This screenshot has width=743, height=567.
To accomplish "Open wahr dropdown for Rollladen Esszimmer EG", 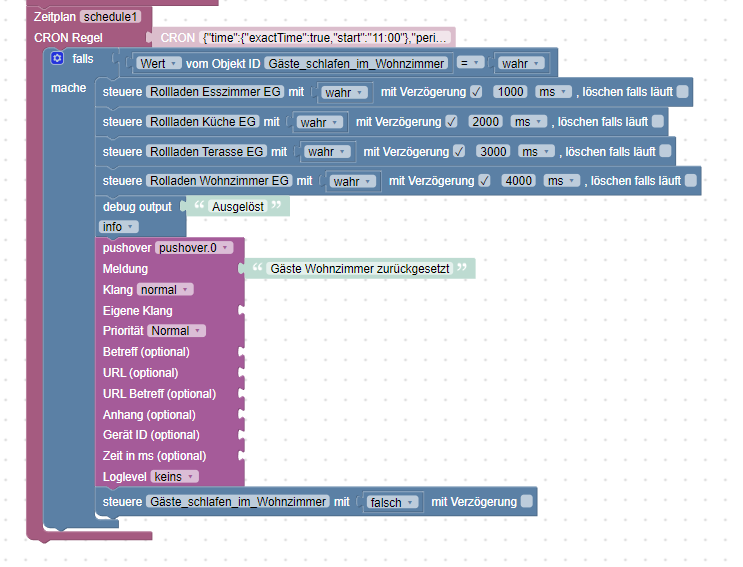I will pos(344,92).
